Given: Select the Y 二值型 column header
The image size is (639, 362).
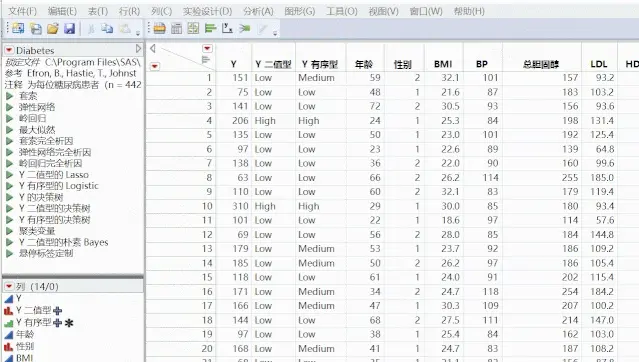Looking at the screenshot, I should 273,64.
